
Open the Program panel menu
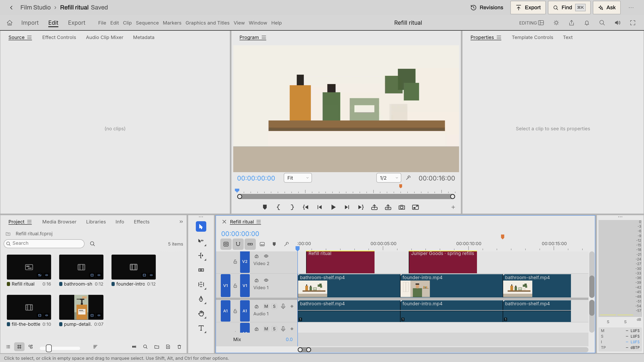point(264,37)
